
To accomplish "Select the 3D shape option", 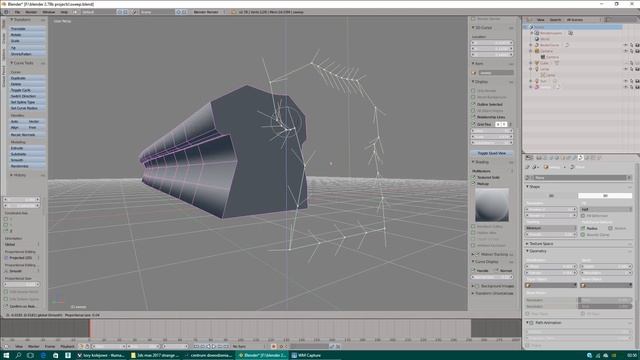I will point(605,196).
